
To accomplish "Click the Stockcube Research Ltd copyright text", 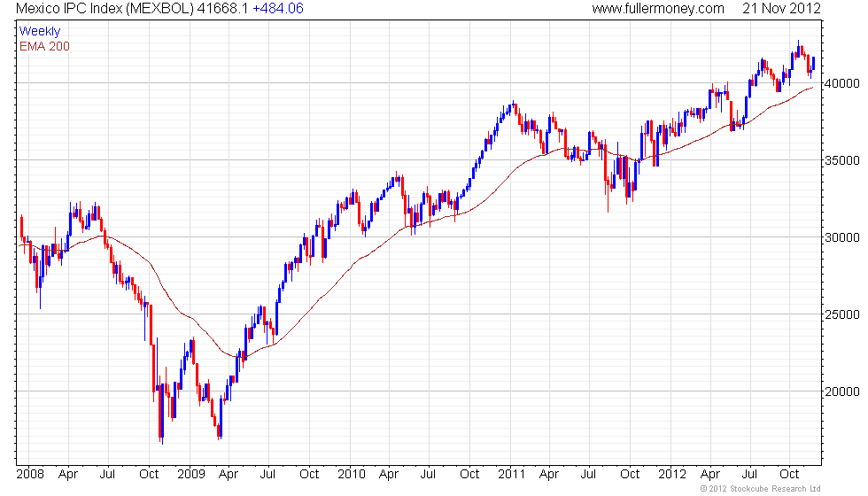I will point(761,489).
